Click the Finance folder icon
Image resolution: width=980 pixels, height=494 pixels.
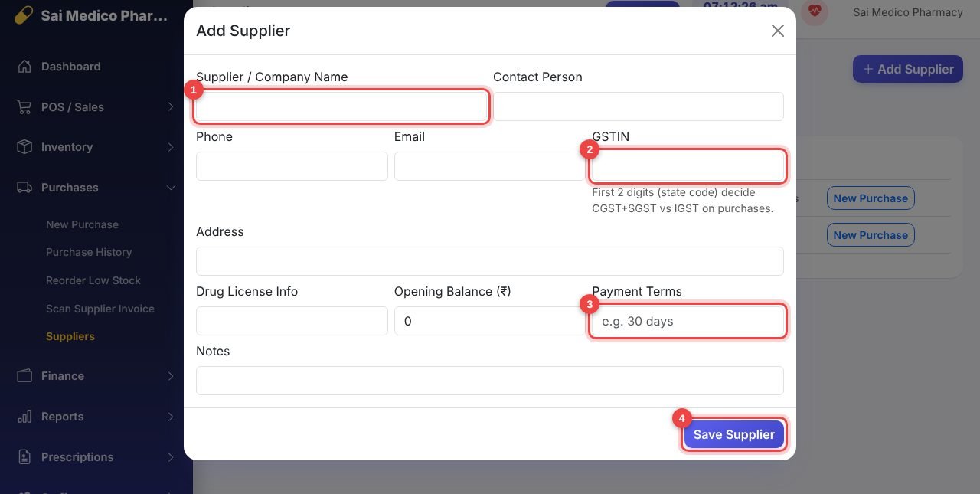(24, 376)
